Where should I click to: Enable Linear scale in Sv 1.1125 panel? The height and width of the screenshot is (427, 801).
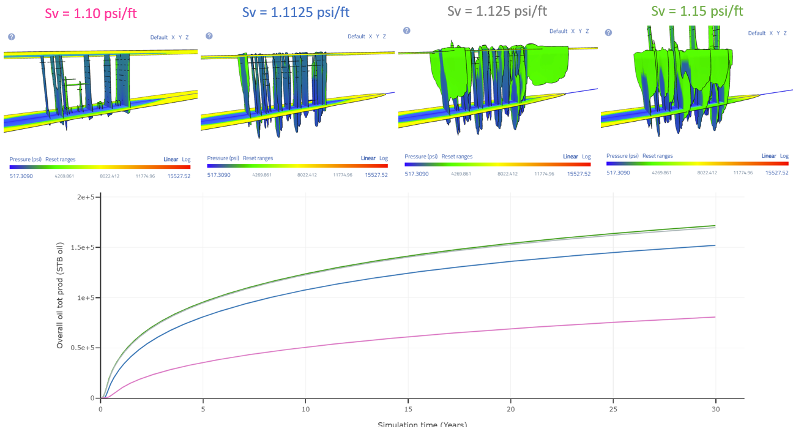(367, 158)
